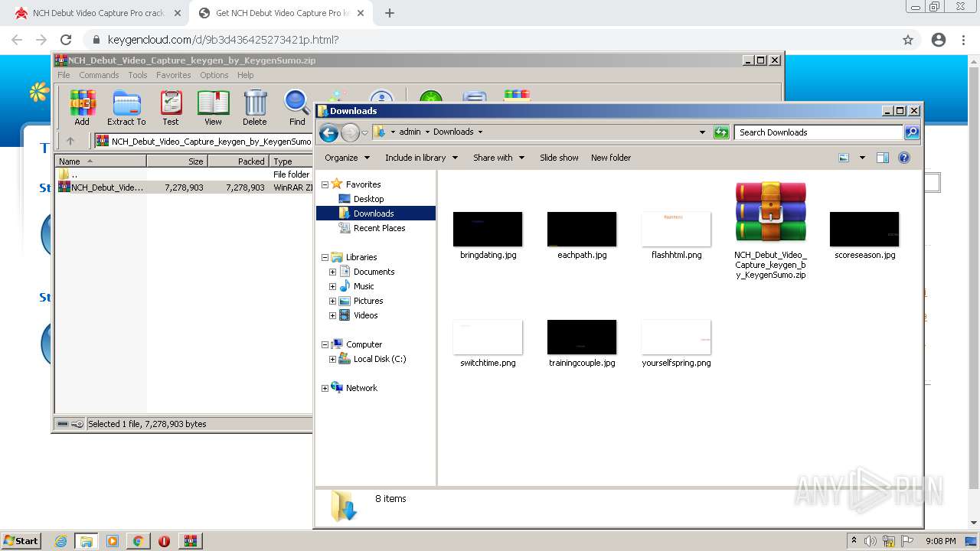Screen dimensions: 980x551
Task: Select Videos library
Action: coord(365,315)
